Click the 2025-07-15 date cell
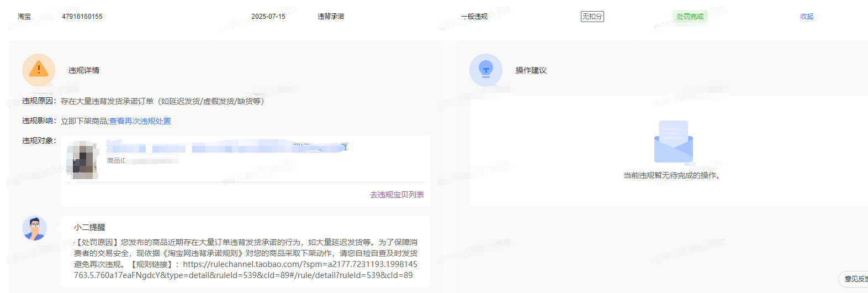Viewport: 868px width, 293px height. click(268, 17)
